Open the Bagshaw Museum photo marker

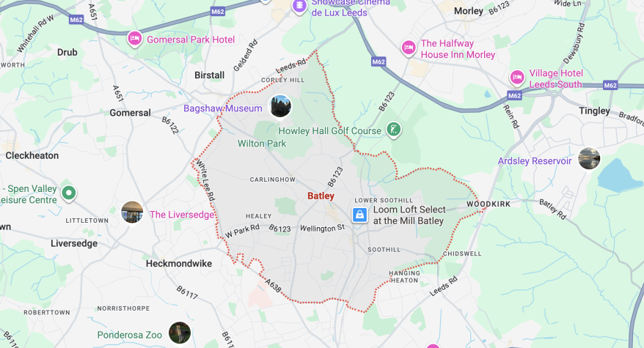280,106
